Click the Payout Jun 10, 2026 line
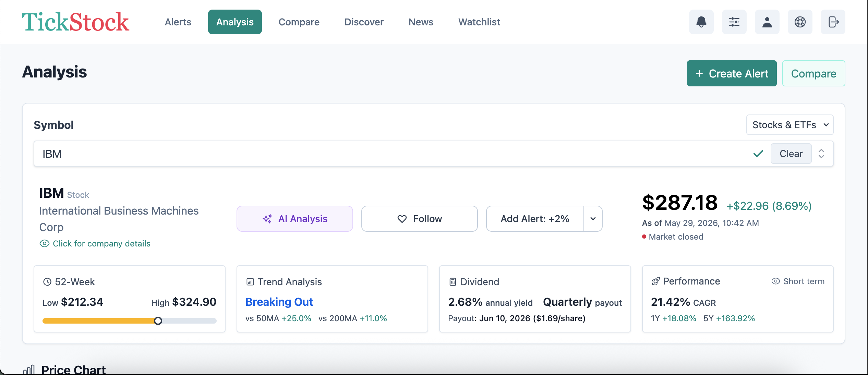 [x=517, y=318]
